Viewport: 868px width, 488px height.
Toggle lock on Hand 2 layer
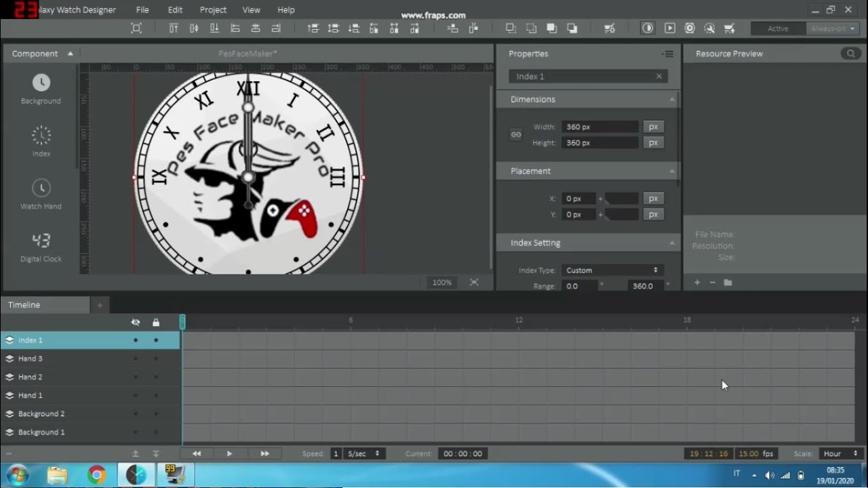point(156,377)
